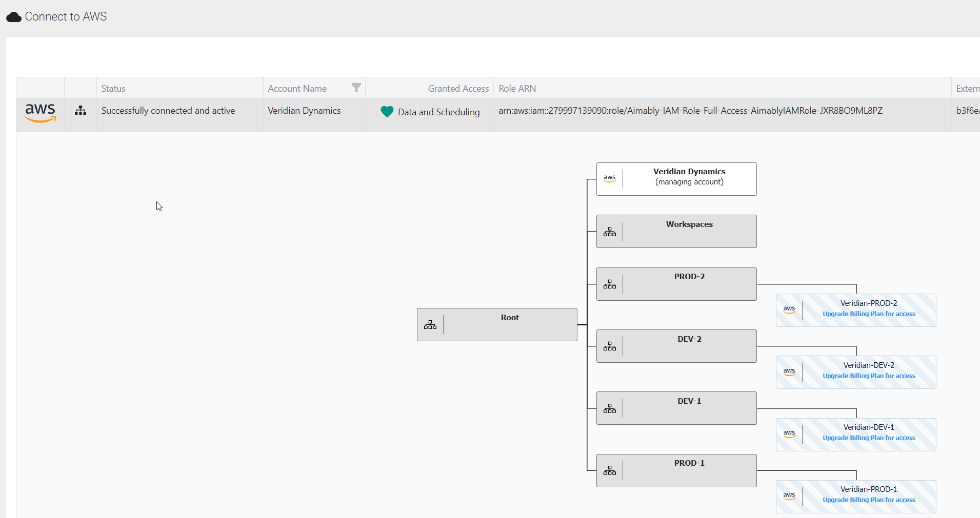Screen dimensions: 980x518
Task: Select the PROD-2 organizational unit node
Action: (689, 284)
